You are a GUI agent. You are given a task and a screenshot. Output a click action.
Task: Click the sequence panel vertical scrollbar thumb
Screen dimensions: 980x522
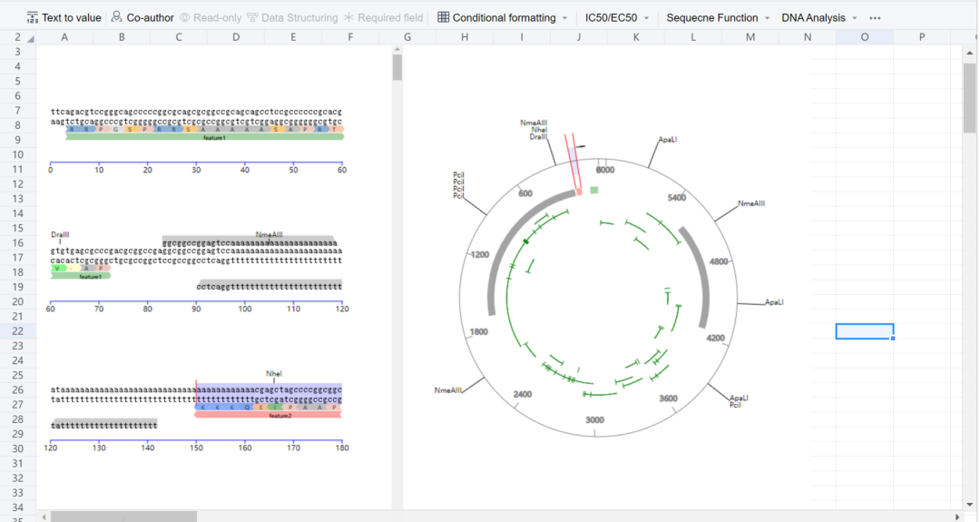(397, 67)
